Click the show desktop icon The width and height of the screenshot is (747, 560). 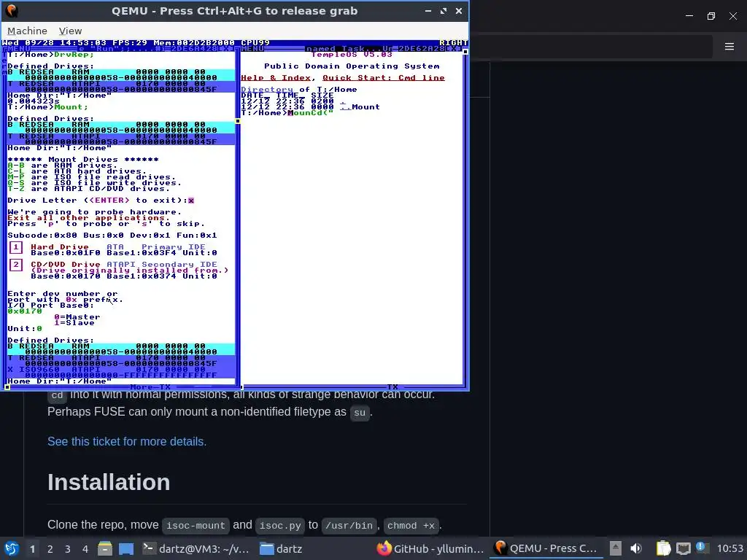click(x=126, y=548)
